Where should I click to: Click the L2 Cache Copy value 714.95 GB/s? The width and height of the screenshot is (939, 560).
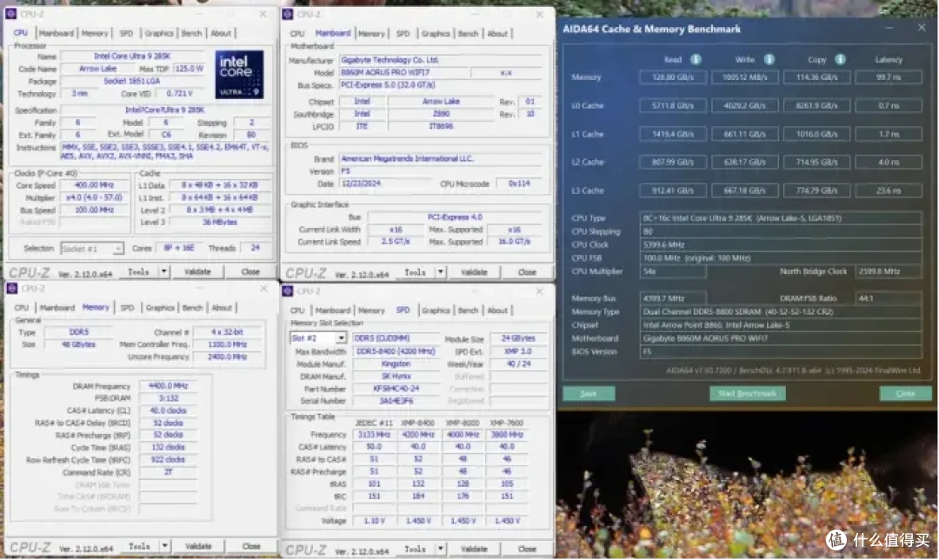click(x=816, y=162)
